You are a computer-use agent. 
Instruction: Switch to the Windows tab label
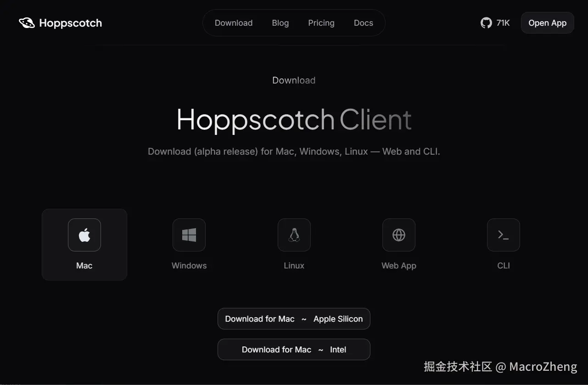pos(189,266)
